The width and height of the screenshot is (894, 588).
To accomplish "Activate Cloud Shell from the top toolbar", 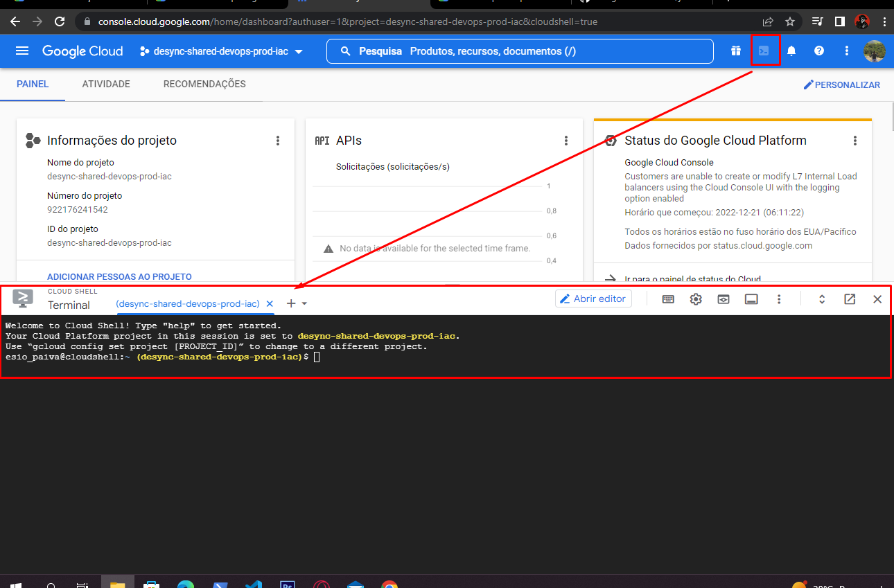I will pos(765,51).
